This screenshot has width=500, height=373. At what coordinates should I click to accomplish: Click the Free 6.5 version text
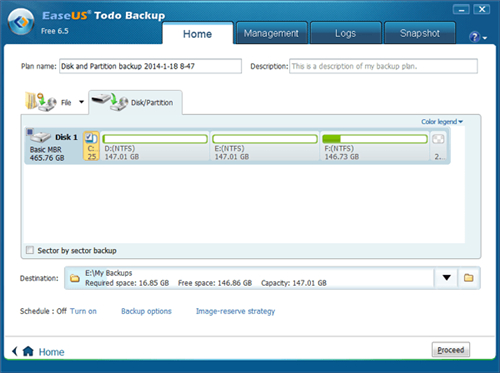(55, 31)
